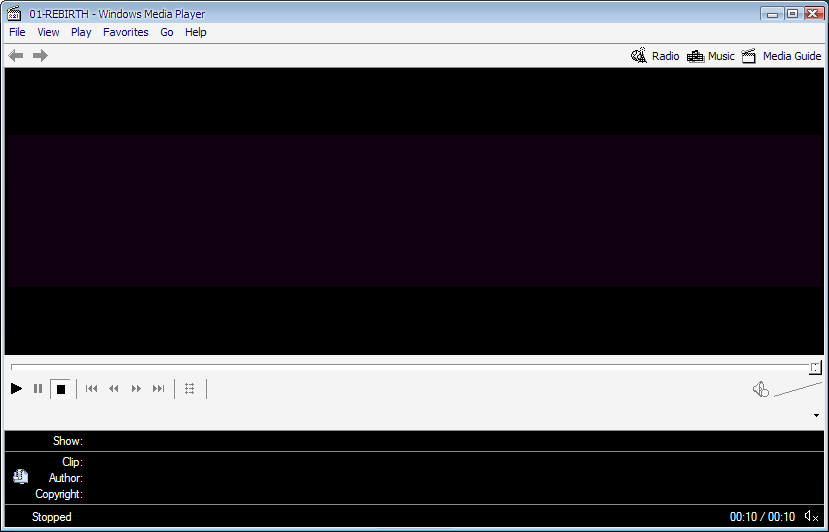Close the Windows Media Player window
The width and height of the screenshot is (829, 532).
pos(814,14)
